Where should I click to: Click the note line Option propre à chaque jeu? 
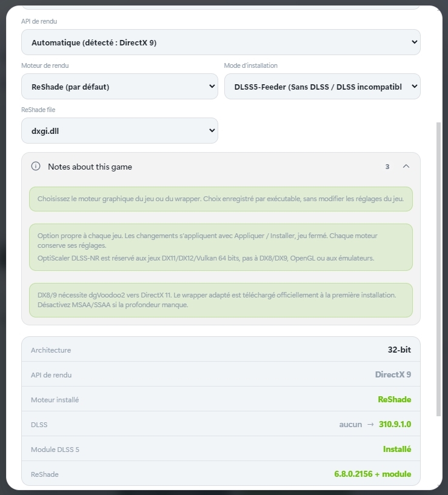tap(207, 241)
